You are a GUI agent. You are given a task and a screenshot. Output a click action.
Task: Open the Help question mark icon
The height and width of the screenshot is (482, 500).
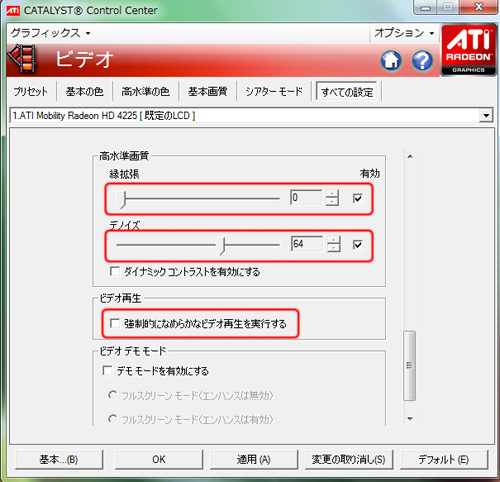pyautogui.click(x=422, y=61)
